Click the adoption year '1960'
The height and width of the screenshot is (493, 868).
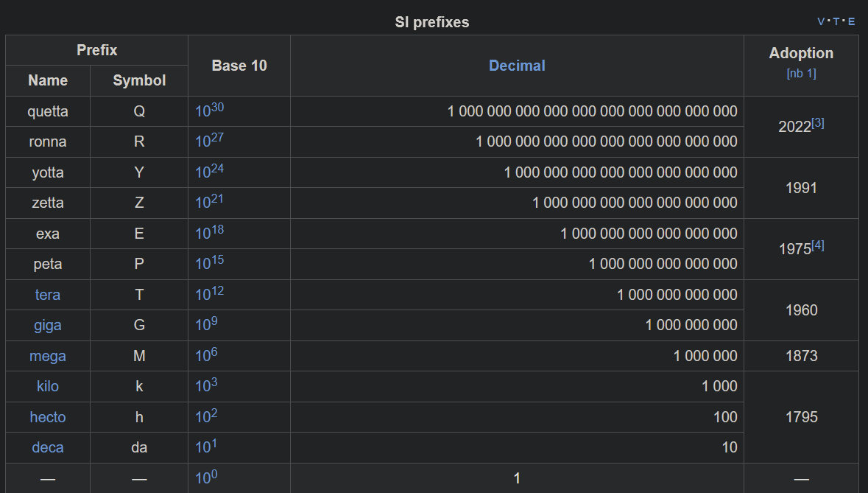tap(801, 310)
